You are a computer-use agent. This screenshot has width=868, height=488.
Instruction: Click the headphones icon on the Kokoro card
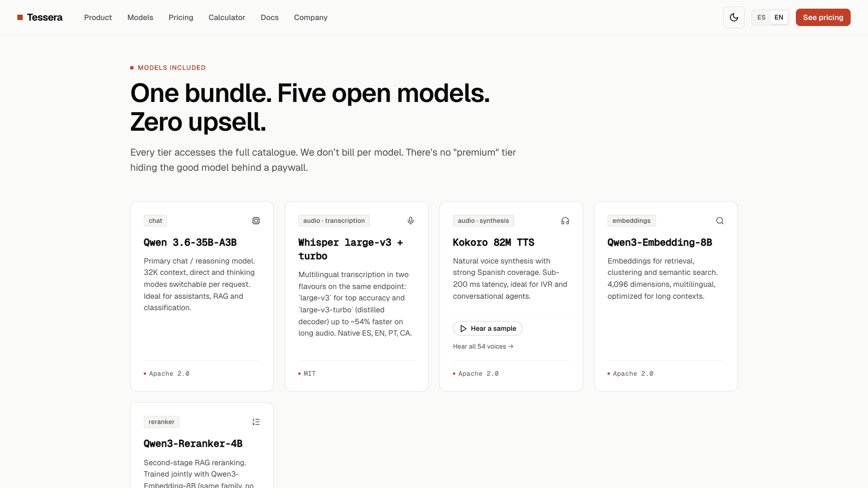(565, 221)
